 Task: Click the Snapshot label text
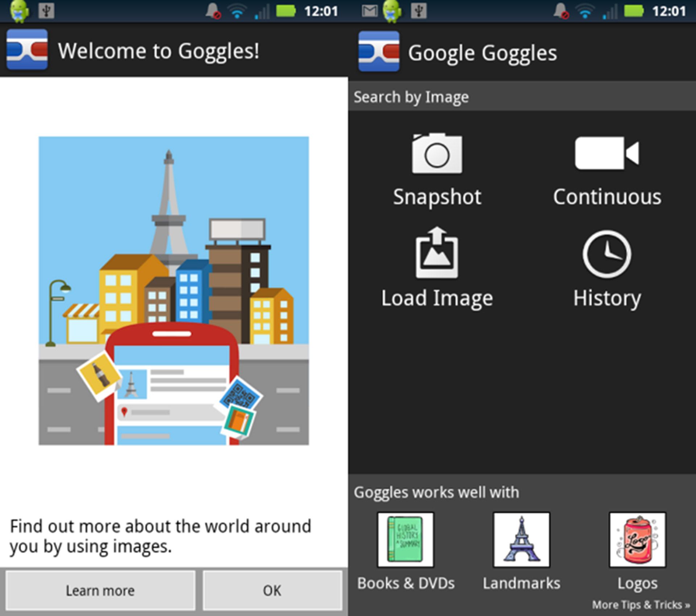click(x=437, y=197)
